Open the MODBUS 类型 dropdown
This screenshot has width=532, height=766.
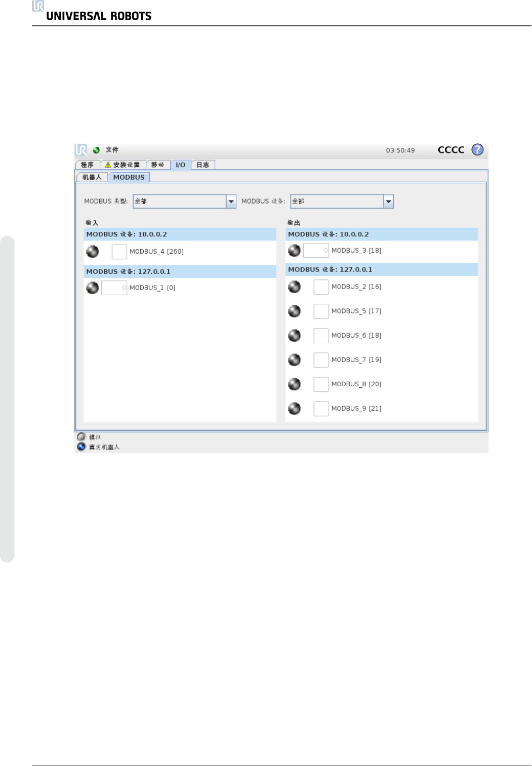click(185, 201)
